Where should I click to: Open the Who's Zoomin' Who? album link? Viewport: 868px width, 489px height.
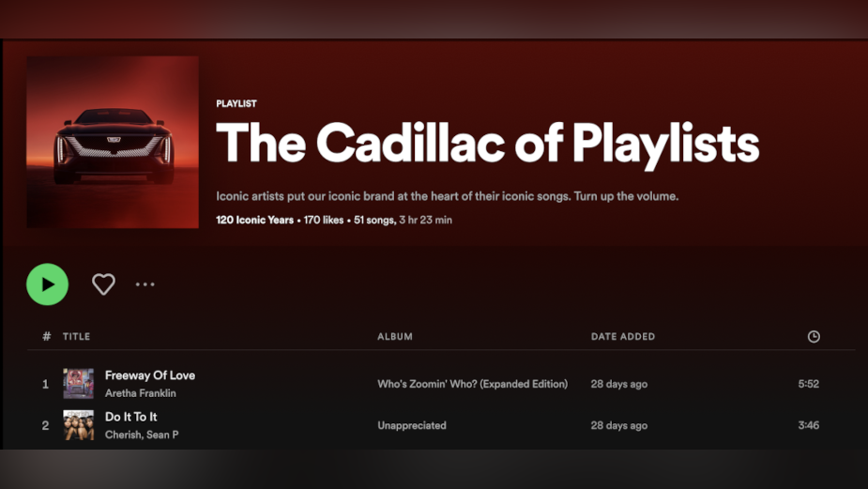point(472,384)
